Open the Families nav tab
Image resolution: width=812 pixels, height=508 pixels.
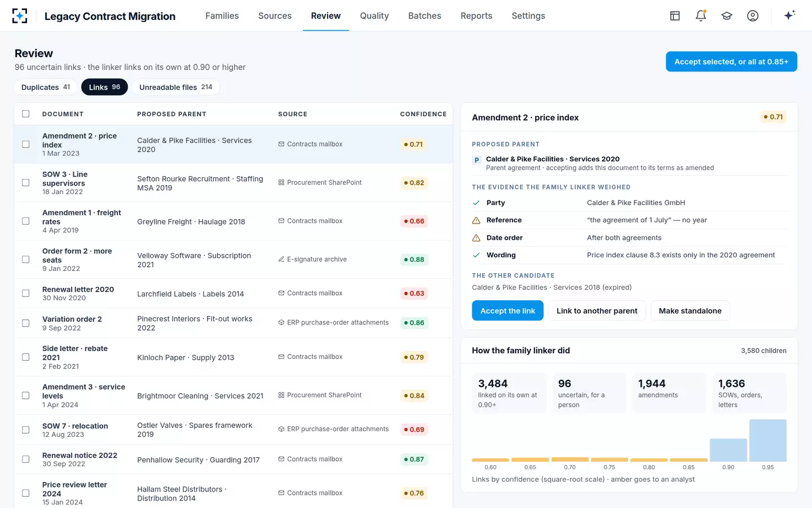click(x=222, y=16)
